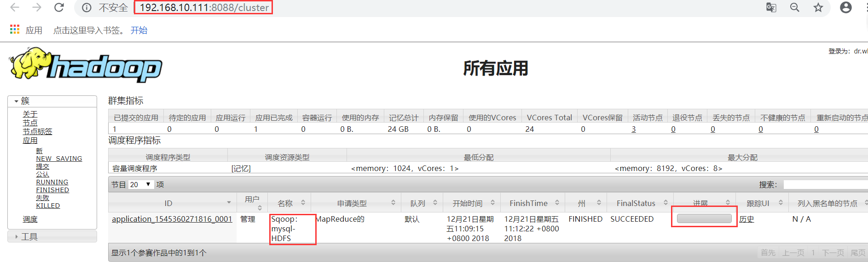868x265 pixels.
Task: Filter applications by 新 state
Action: [39, 151]
